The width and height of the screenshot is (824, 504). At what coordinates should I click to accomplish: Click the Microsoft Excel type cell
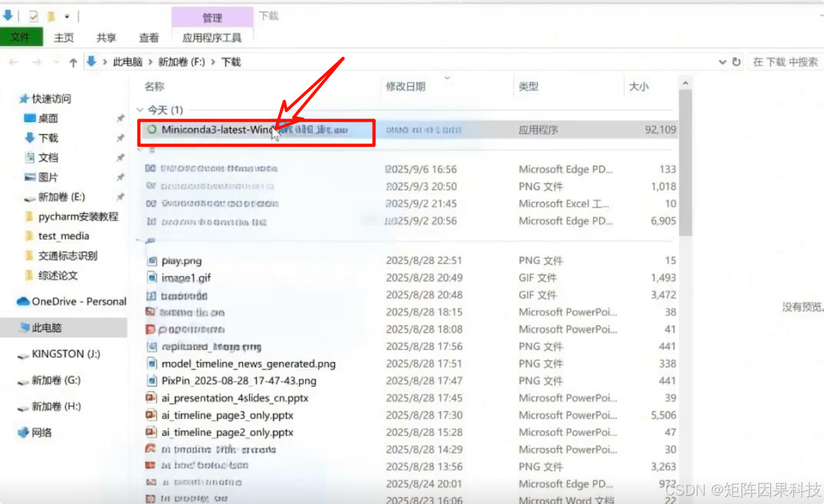(x=564, y=204)
